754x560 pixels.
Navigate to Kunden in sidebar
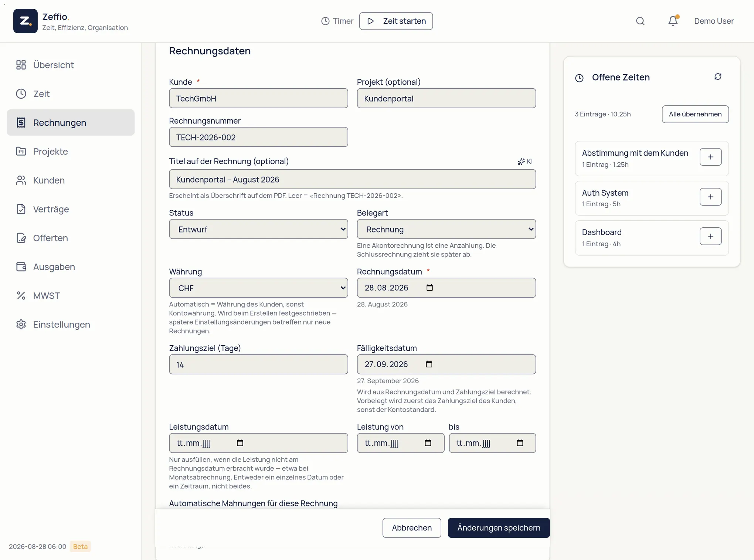coord(71,180)
